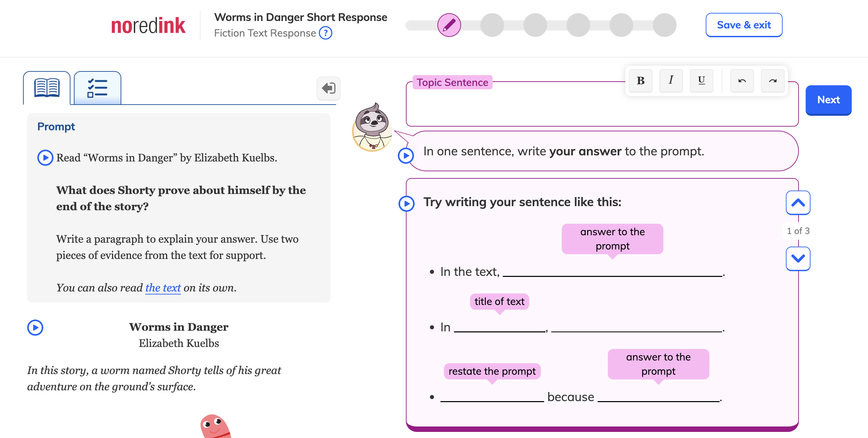This screenshot has height=438, width=868.
Task: Play audio for the Prompt instructions
Action: [x=45, y=158]
